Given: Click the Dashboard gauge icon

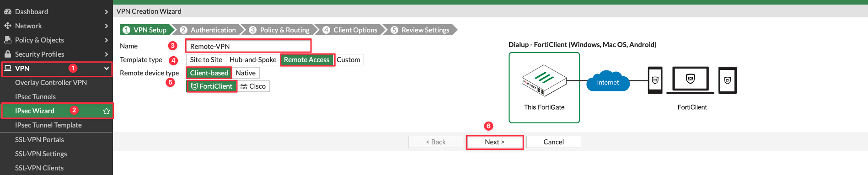Looking at the screenshot, I should [x=7, y=11].
